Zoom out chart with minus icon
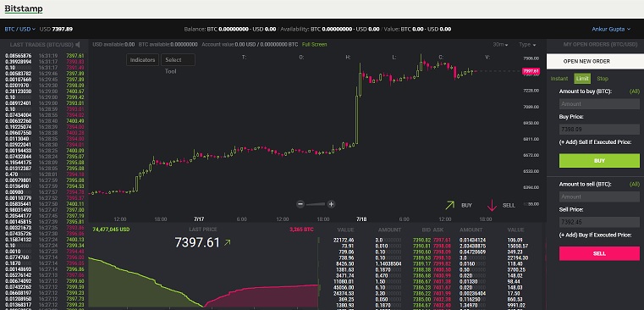 pos(300,204)
